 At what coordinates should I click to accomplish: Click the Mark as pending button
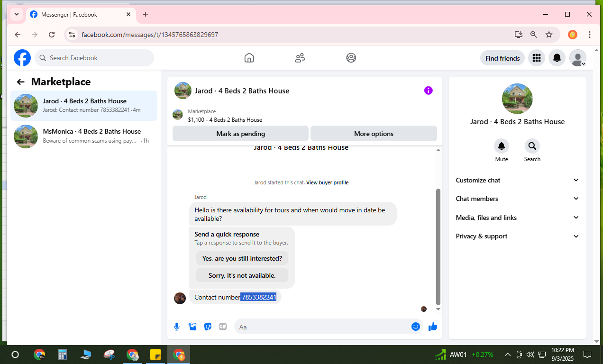pyautogui.click(x=240, y=134)
